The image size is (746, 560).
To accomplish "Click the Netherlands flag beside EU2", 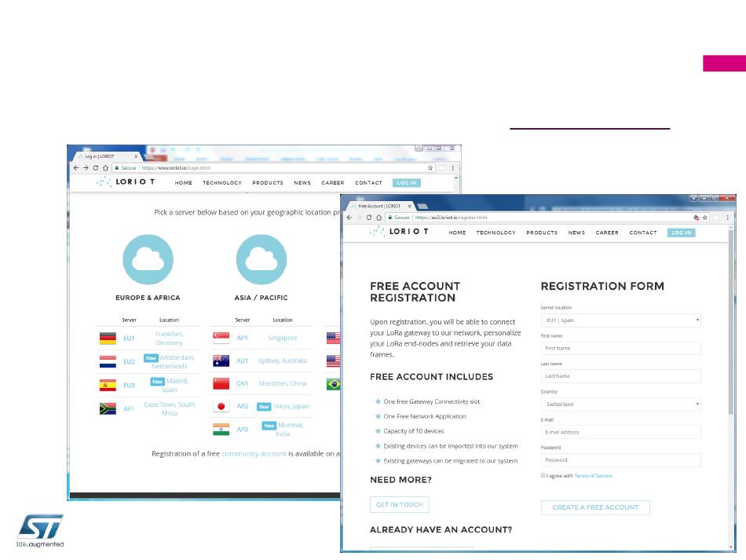I will click(x=108, y=361).
